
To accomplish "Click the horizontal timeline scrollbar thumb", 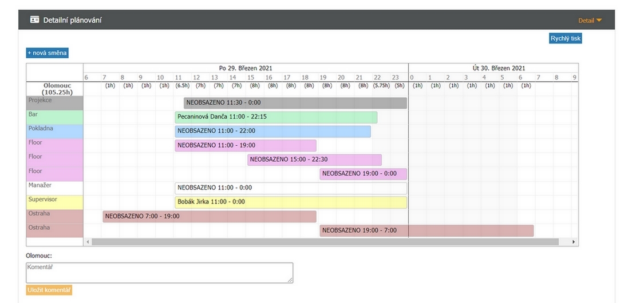I will [325, 242].
